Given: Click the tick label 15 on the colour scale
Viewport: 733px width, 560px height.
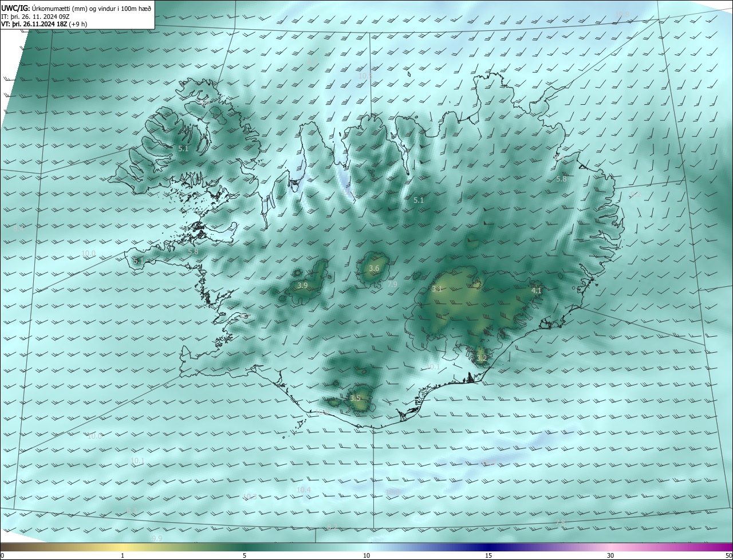Looking at the screenshot, I should (x=488, y=556).
